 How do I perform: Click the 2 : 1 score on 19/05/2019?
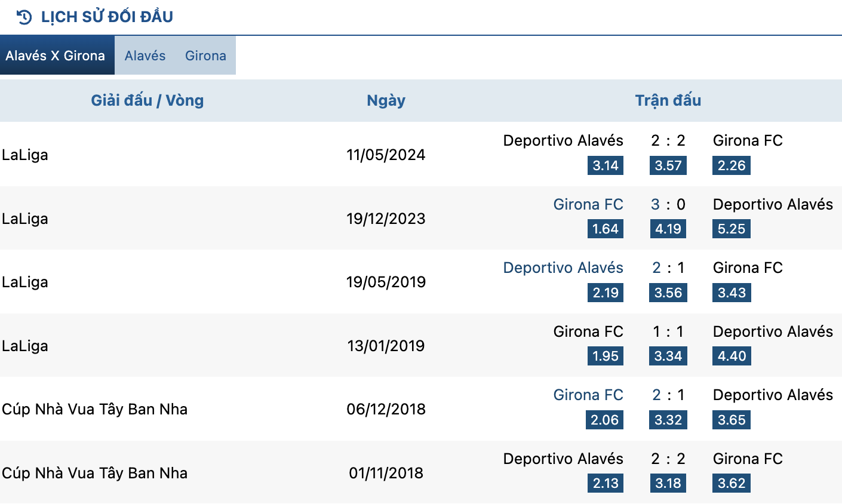coord(668,268)
